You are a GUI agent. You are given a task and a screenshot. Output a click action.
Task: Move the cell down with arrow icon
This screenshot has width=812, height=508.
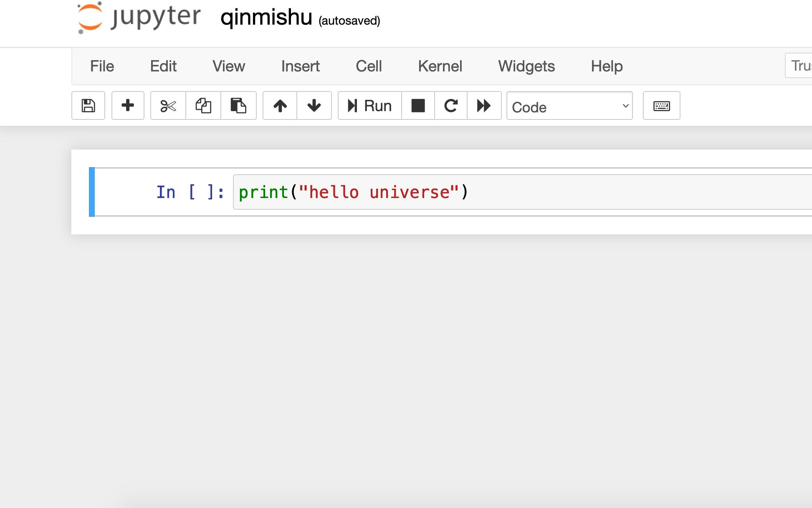pyautogui.click(x=314, y=106)
